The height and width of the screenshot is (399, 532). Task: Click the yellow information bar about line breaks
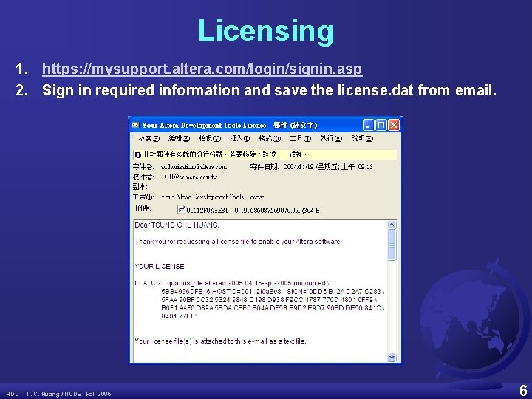pos(265,154)
